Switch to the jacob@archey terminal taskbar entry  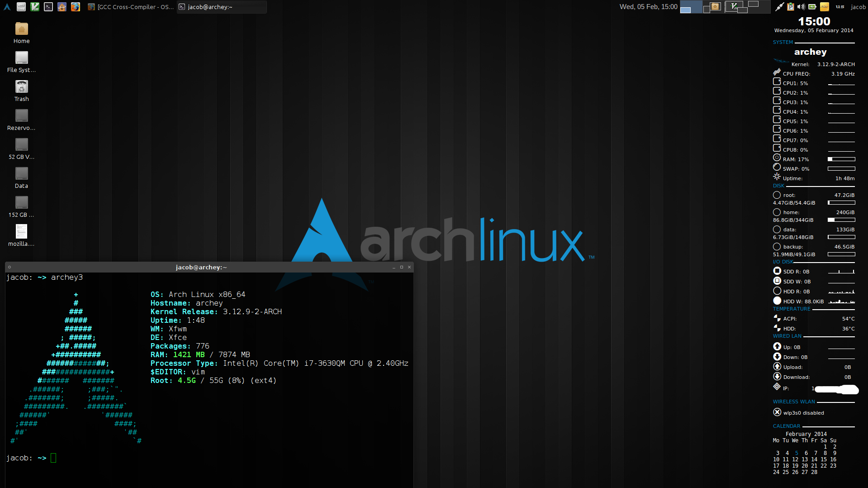(x=221, y=7)
